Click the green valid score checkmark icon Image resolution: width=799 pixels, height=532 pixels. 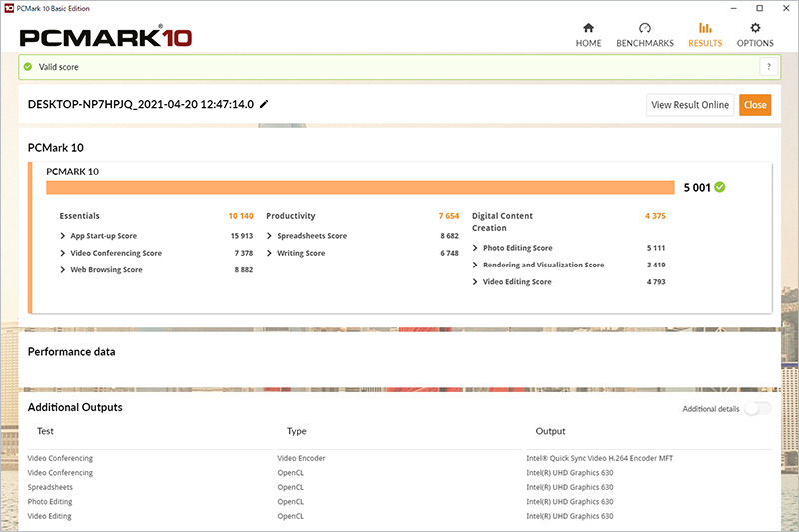click(28, 67)
